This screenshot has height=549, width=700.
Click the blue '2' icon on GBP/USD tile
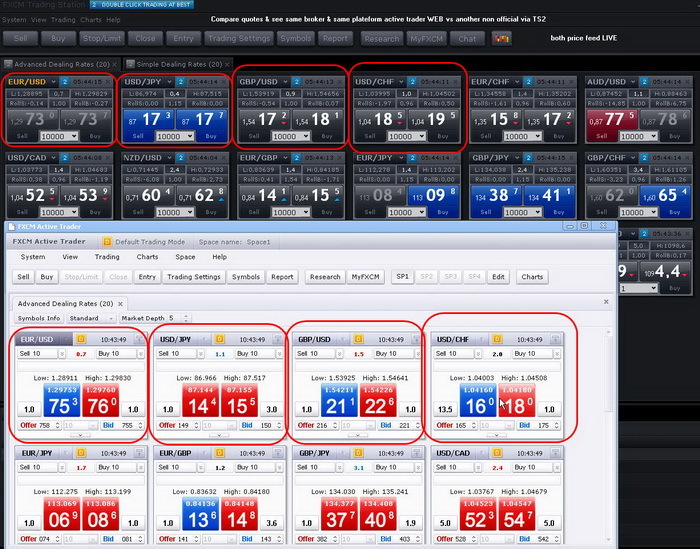296,82
